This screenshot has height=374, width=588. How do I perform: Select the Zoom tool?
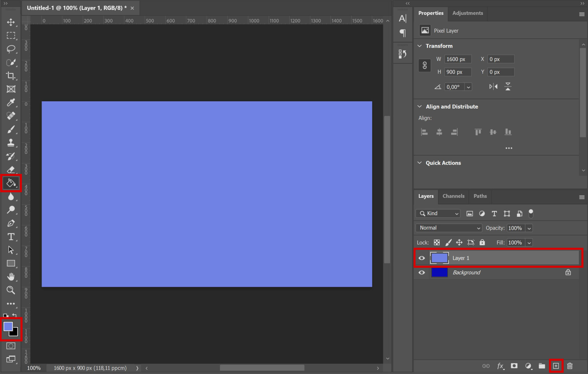coord(11,290)
